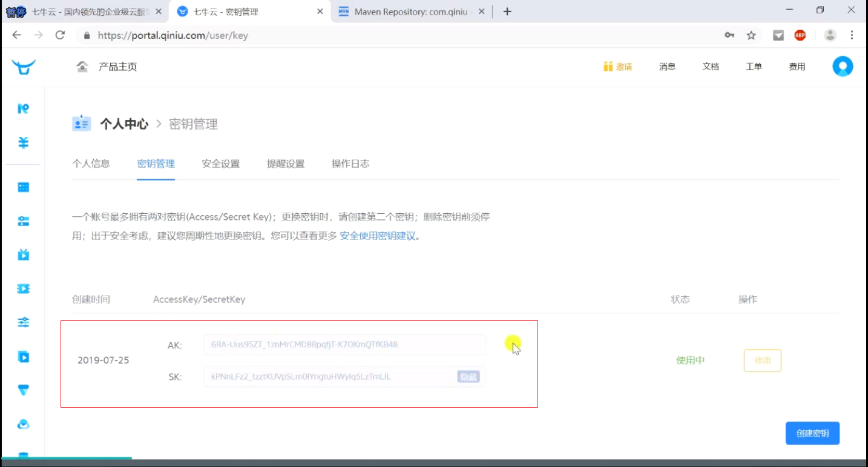The image size is (868, 467).
Task: Click the saved-password key icon
Action: pyautogui.click(x=729, y=35)
